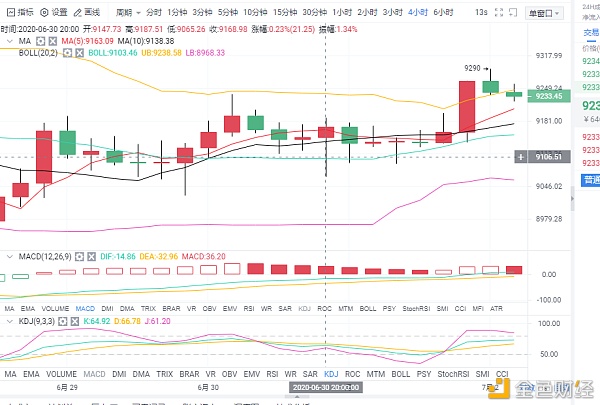Collapse the KDJ(9,3,3) panel chevron

[10, 321]
